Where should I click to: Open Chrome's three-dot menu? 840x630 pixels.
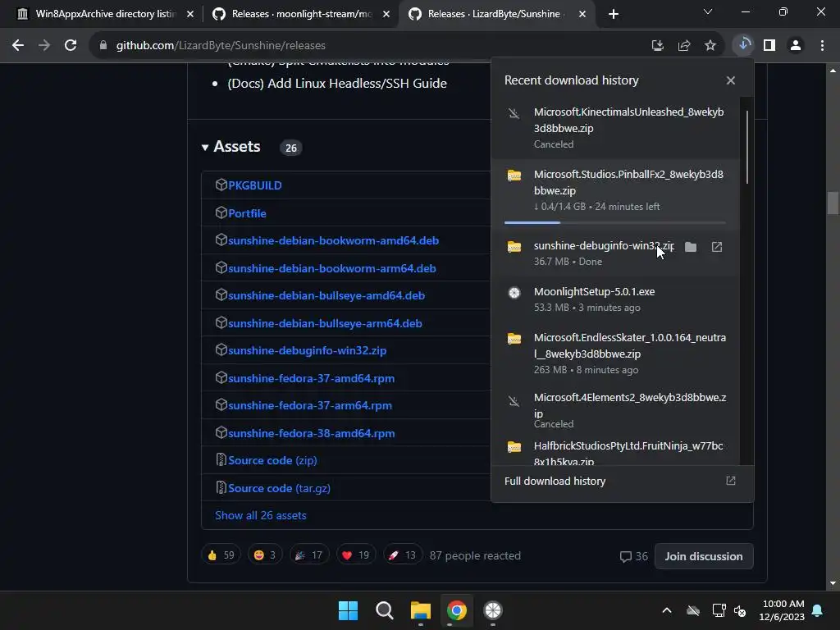tap(822, 46)
